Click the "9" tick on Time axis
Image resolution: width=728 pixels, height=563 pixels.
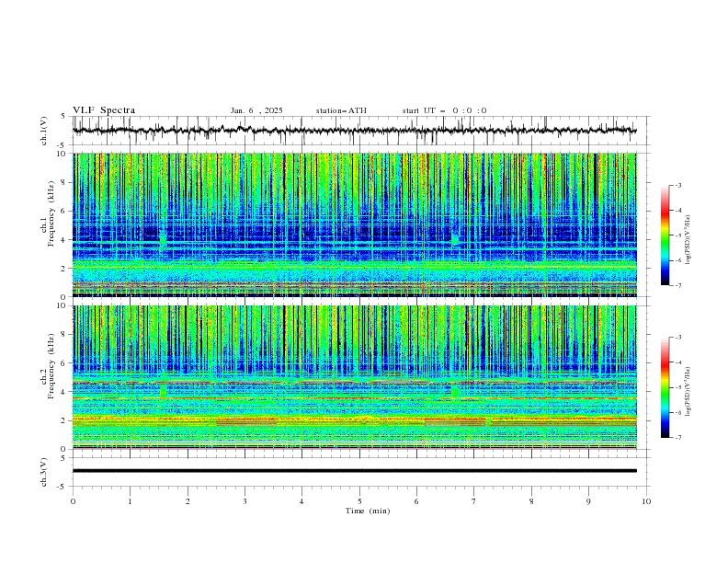(588, 501)
